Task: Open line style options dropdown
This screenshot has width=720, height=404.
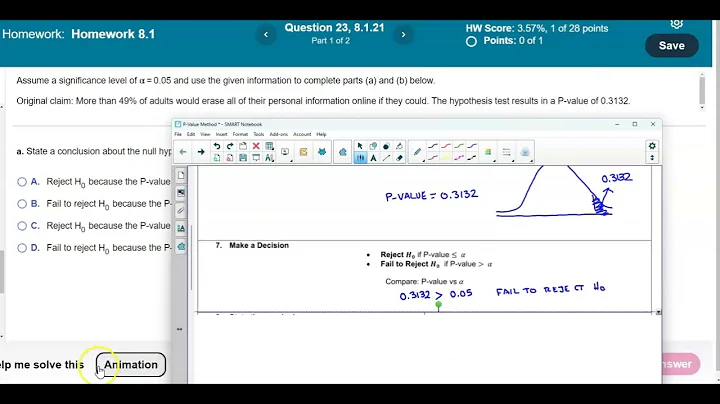Action: click(506, 152)
